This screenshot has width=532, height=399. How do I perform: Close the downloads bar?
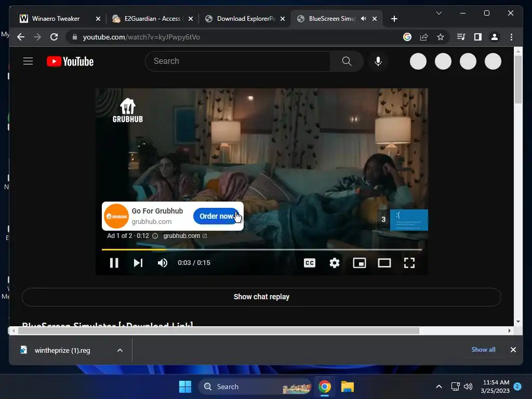pos(513,350)
